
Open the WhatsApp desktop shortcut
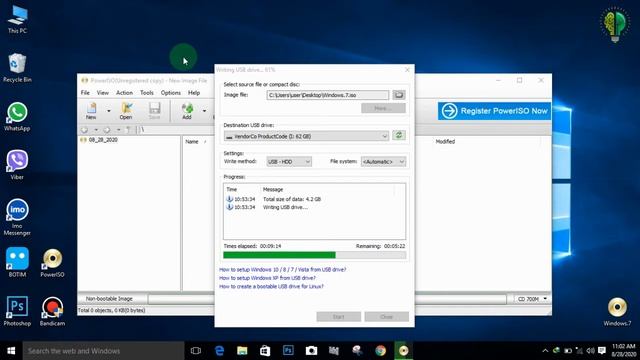coord(17,117)
